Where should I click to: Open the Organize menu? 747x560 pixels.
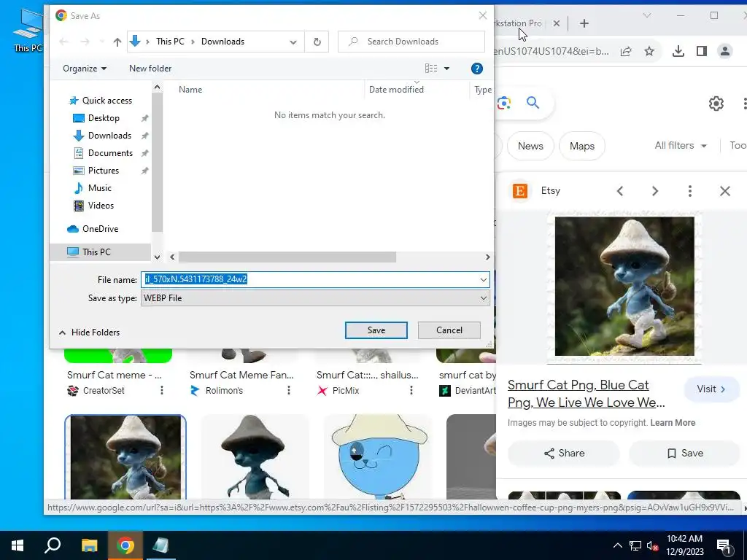click(x=85, y=69)
